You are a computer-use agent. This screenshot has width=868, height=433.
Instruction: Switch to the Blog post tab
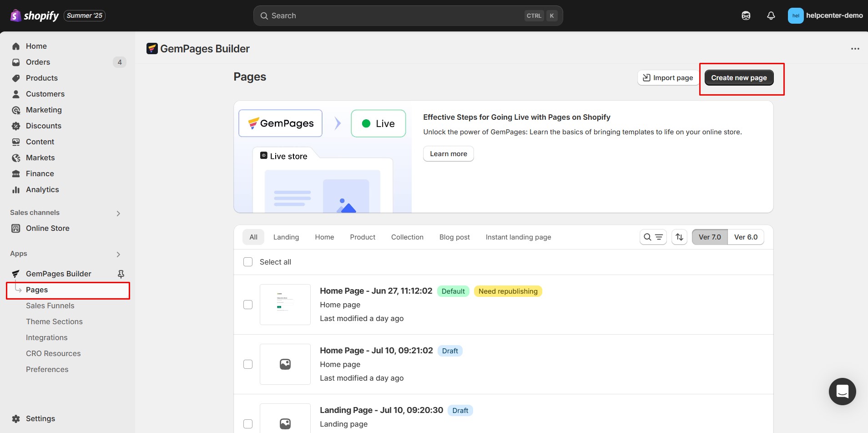click(x=454, y=237)
